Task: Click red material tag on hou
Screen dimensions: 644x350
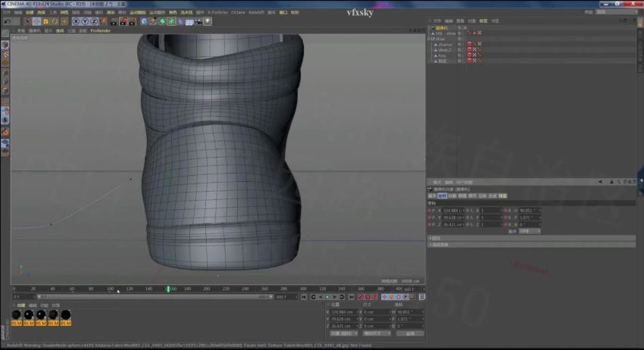Action: (470, 55)
